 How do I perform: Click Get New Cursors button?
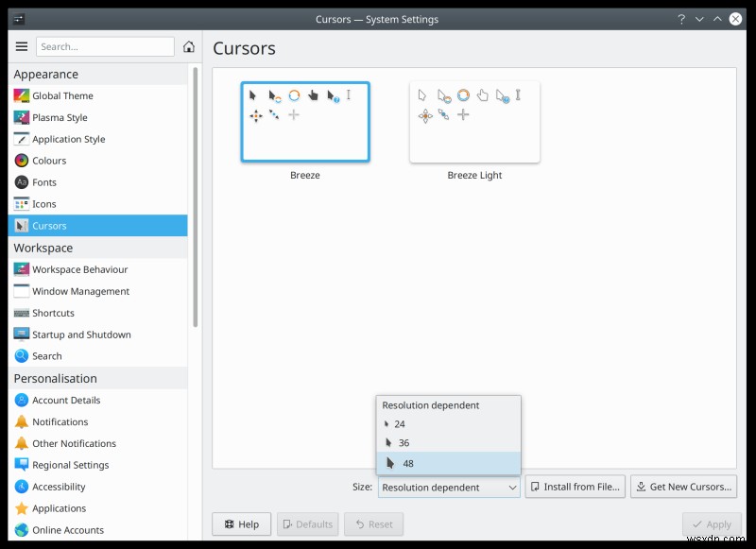coord(683,487)
